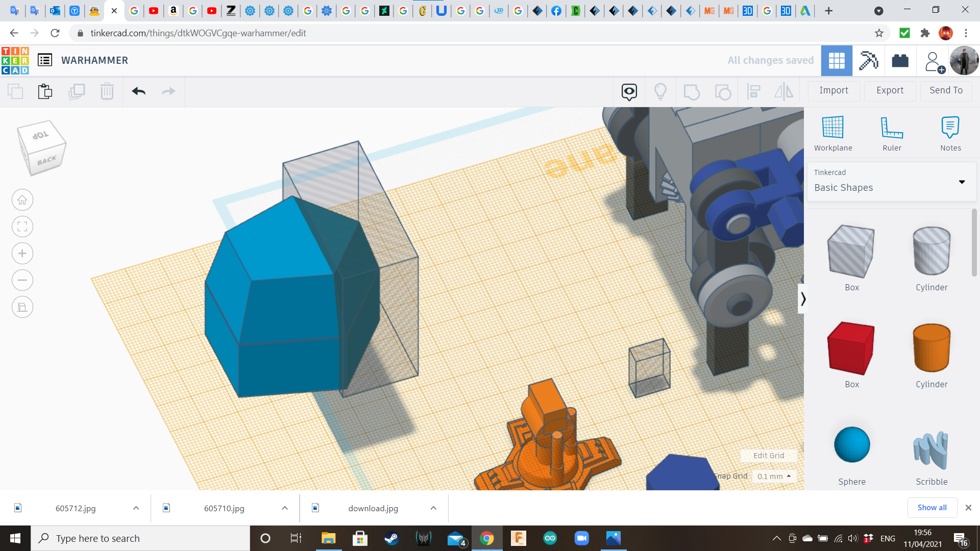Click the Mirror tool icon
This screenshot has width=980, height=551.
(784, 92)
